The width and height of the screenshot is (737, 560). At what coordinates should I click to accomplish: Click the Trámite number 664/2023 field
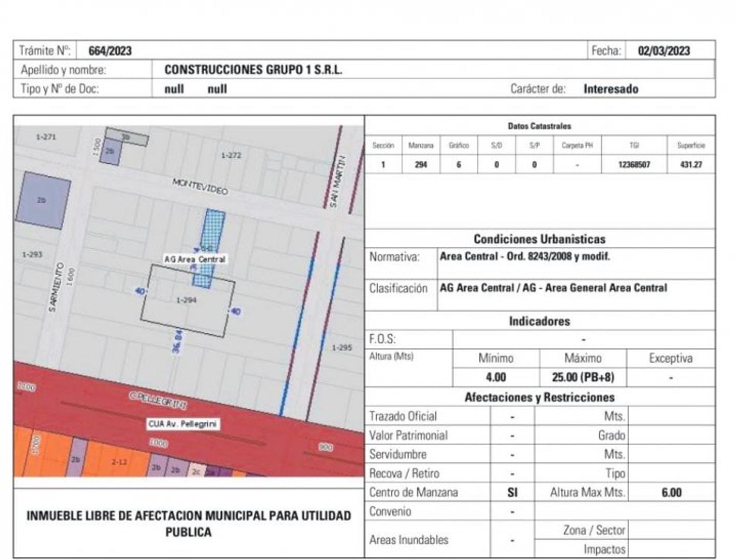[x=110, y=51]
